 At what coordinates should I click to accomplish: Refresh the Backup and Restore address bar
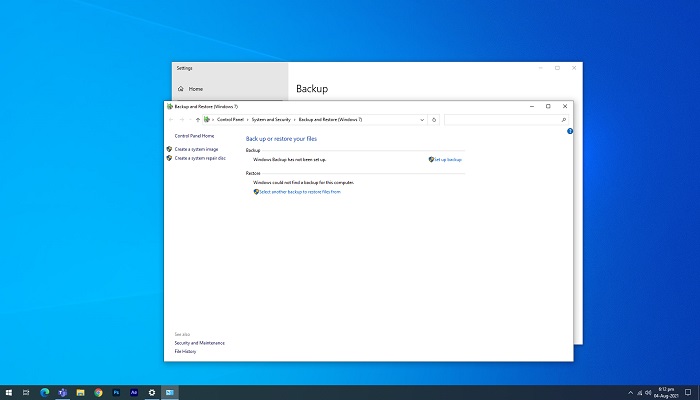point(434,119)
